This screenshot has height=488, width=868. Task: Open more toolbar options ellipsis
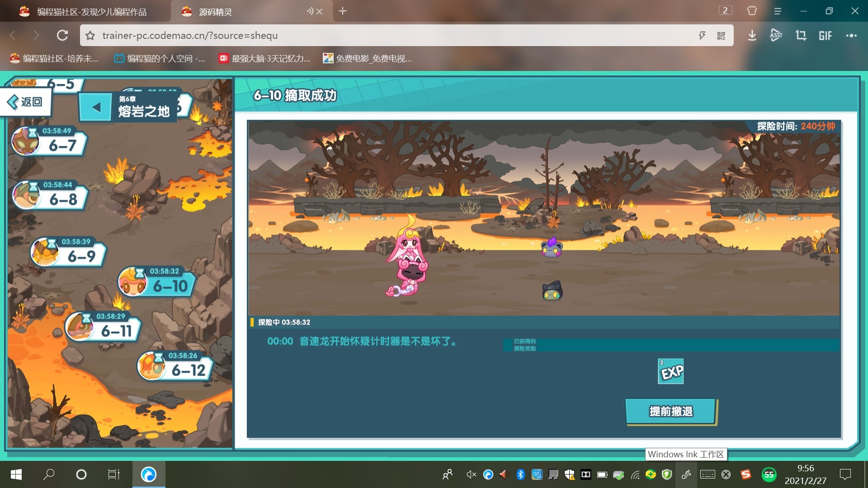pos(851,36)
